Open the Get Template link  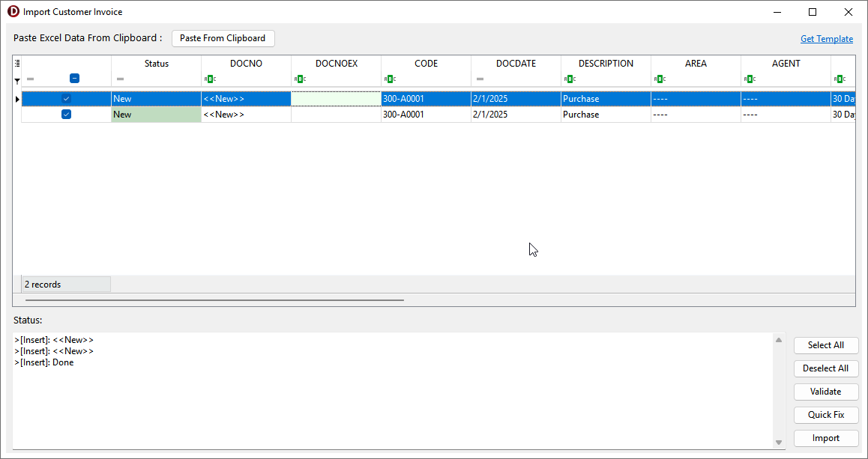(x=826, y=39)
